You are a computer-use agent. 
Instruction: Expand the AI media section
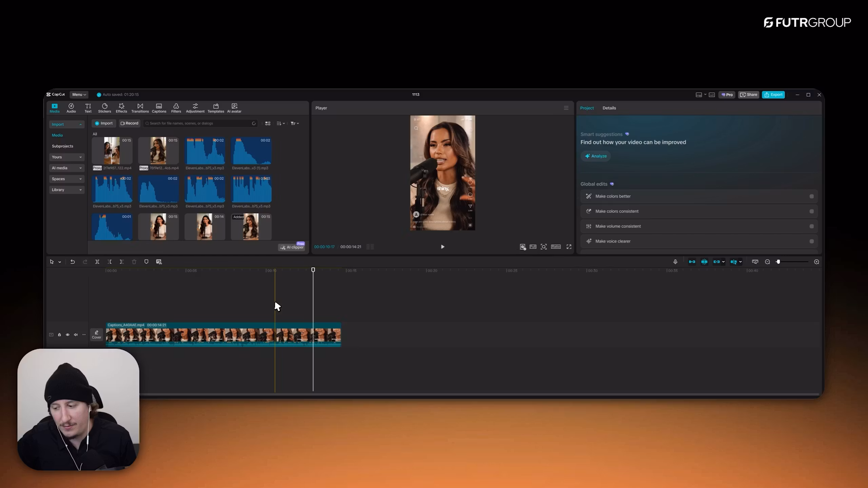click(x=66, y=168)
